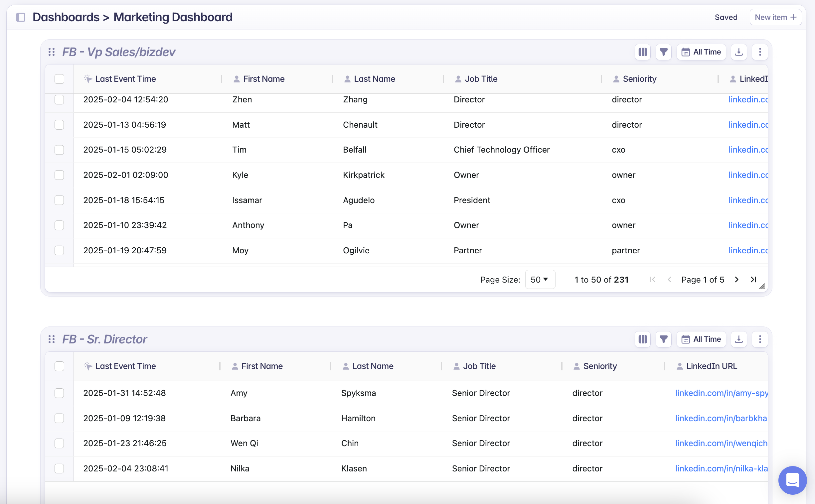The width and height of the screenshot is (815, 504).
Task: Sort Sr. Director table by Last Name header
Action: [373, 366]
